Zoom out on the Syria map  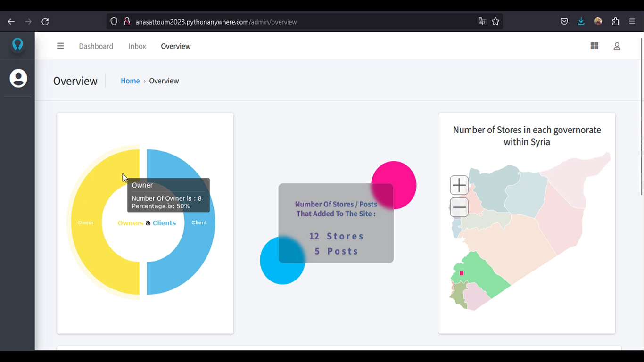click(459, 207)
